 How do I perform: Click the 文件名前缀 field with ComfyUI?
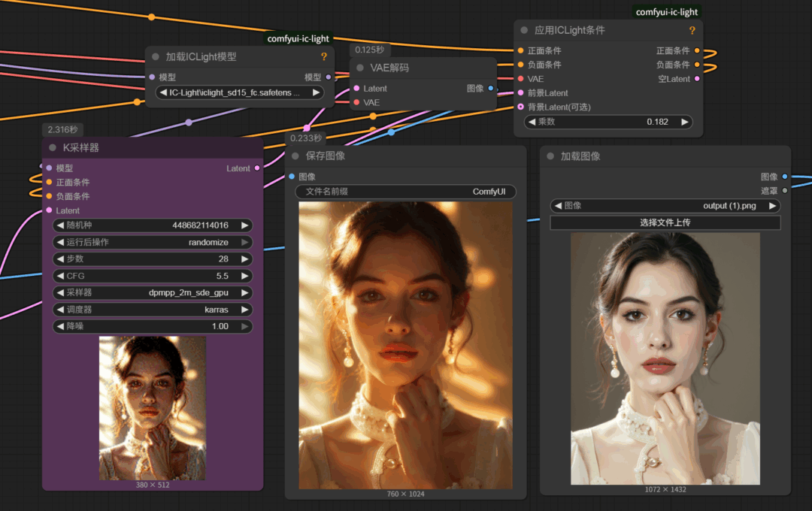[405, 192]
